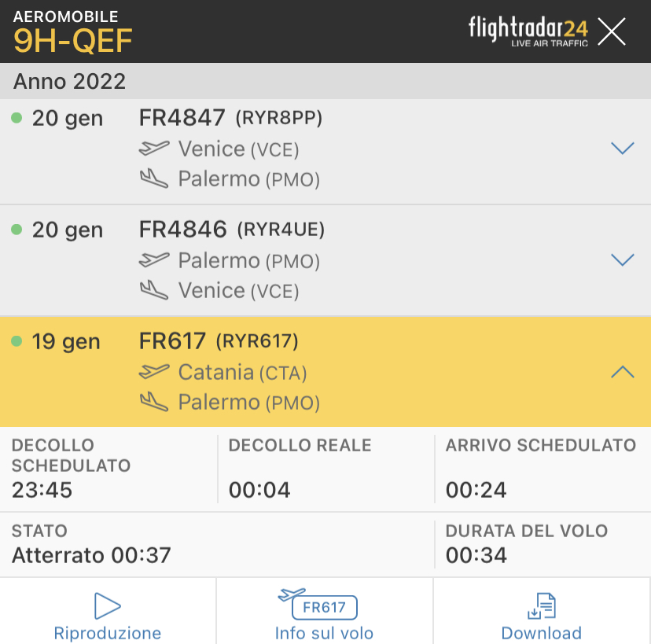Close the 9H-QEF aircraft panel

pos(612,31)
